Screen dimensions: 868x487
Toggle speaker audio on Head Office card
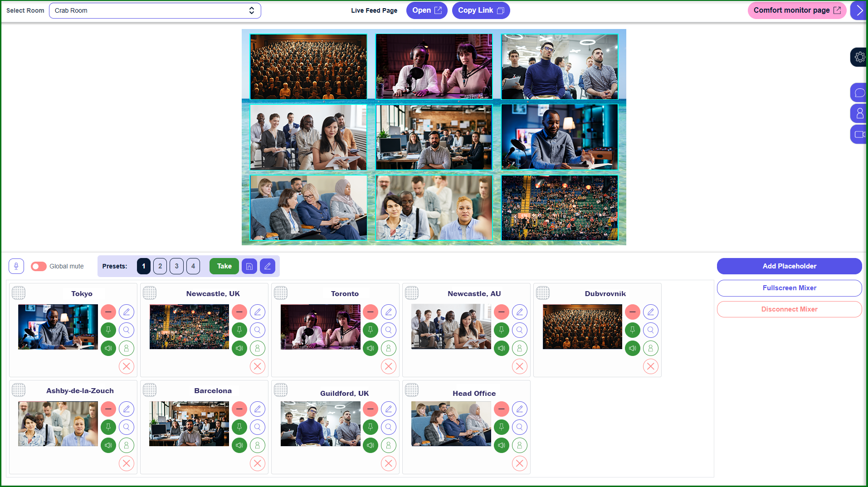click(502, 445)
